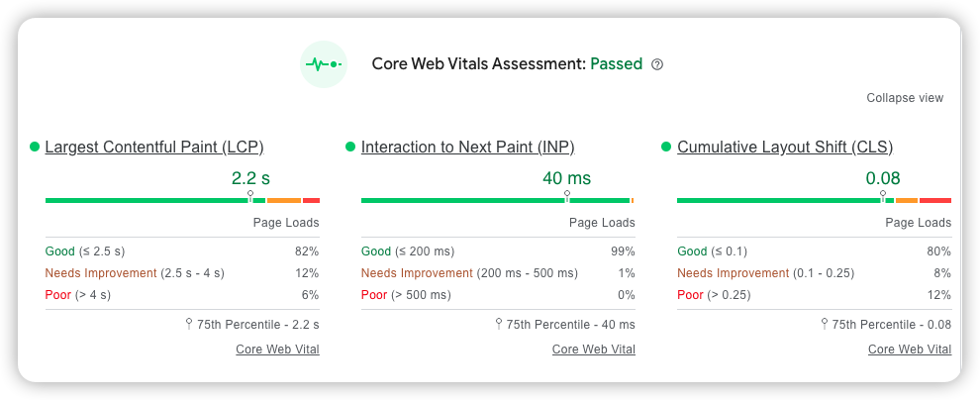Click the Core Web Vitals pulse icon
The height and width of the screenshot is (400, 980).
click(x=325, y=64)
